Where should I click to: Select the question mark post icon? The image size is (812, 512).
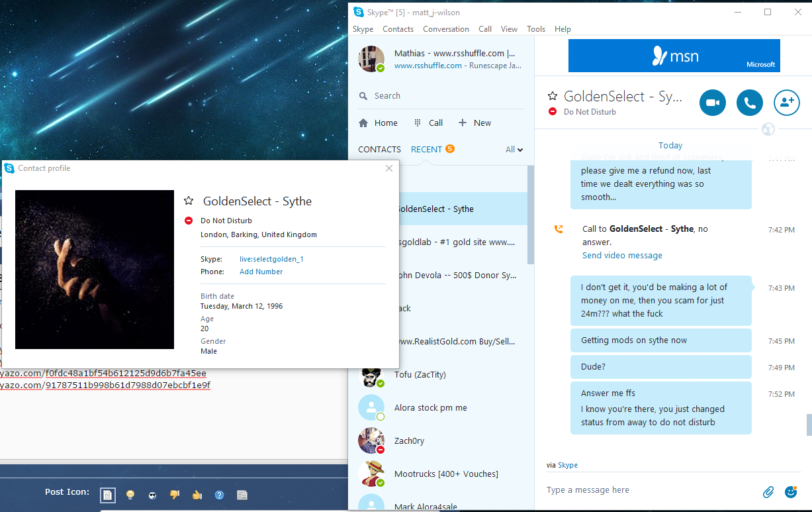(219, 495)
